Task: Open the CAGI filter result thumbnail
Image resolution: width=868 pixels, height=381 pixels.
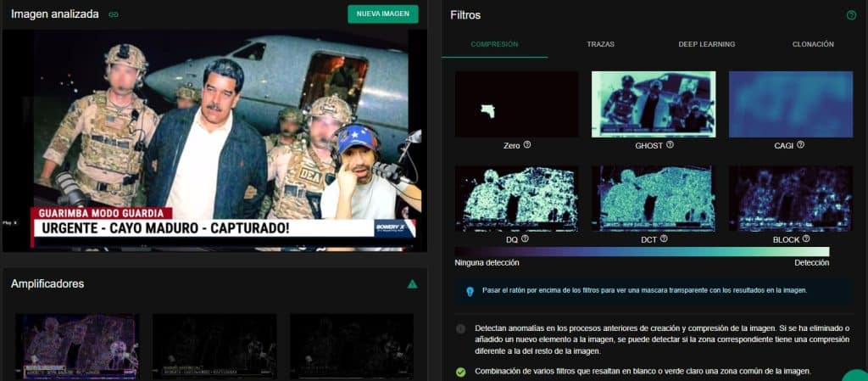Action: click(x=790, y=104)
